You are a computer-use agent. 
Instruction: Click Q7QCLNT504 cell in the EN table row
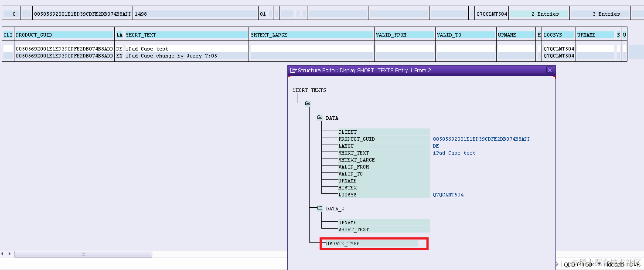click(x=559, y=56)
